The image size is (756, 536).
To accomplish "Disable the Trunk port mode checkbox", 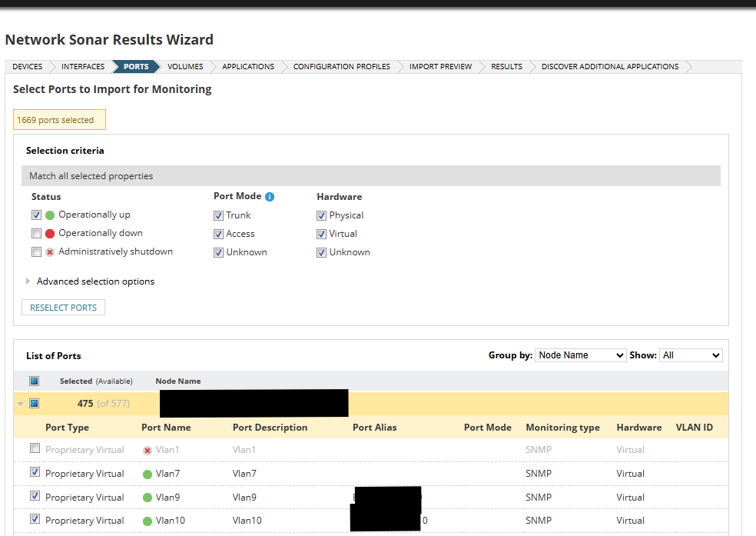I will click(x=218, y=215).
